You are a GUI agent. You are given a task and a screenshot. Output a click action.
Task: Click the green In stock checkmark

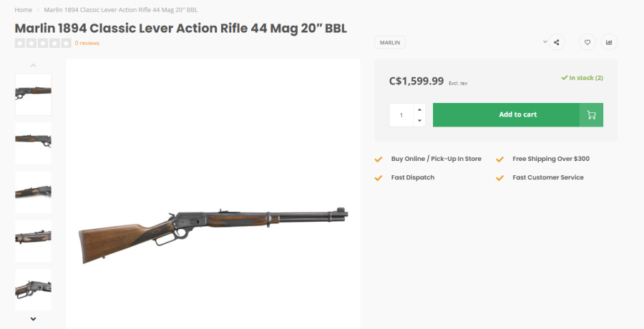point(565,77)
